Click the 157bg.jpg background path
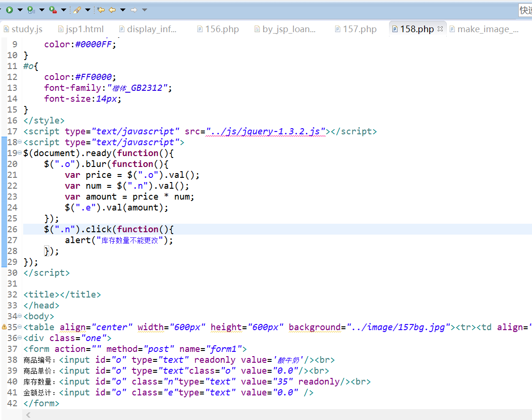 (x=399, y=327)
